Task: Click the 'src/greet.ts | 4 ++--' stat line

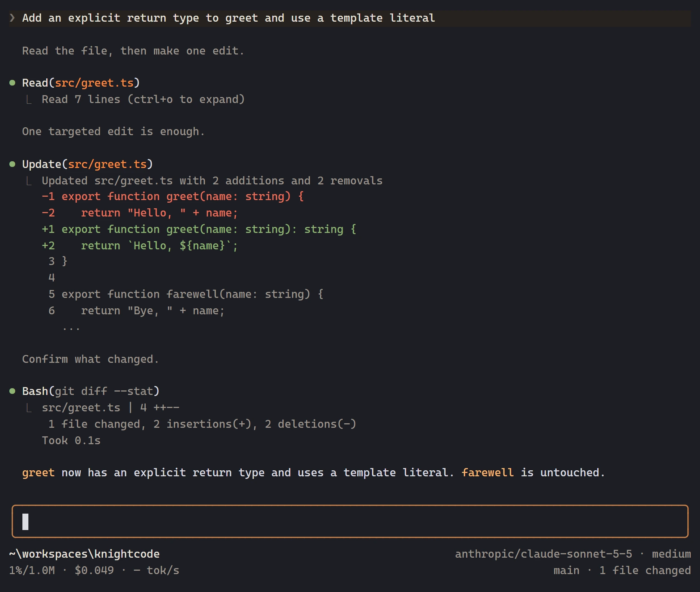Action: [x=111, y=408]
